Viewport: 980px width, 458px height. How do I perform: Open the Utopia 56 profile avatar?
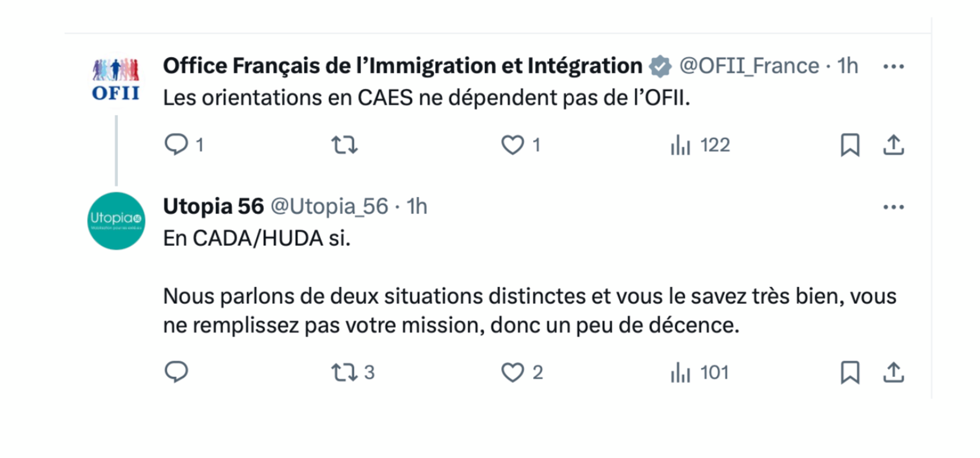pyautogui.click(x=116, y=221)
